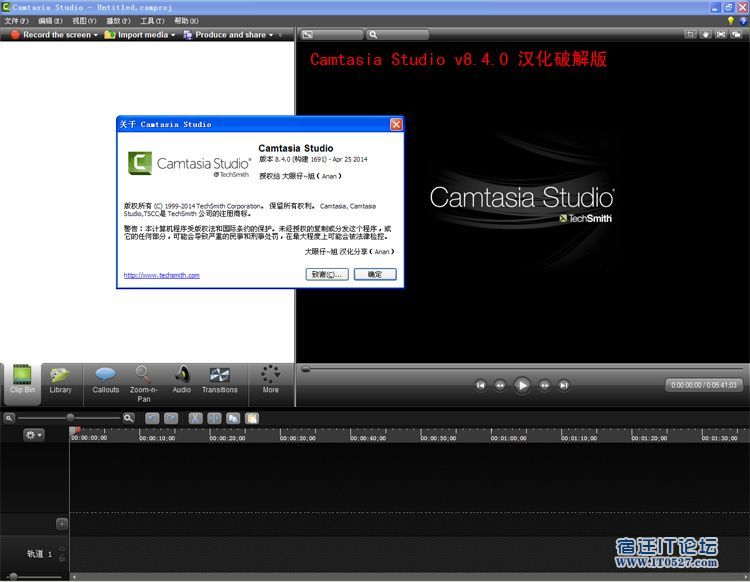This screenshot has width=750, height=582.
Task: Toggle full screen preview icon
Action: (x=721, y=34)
